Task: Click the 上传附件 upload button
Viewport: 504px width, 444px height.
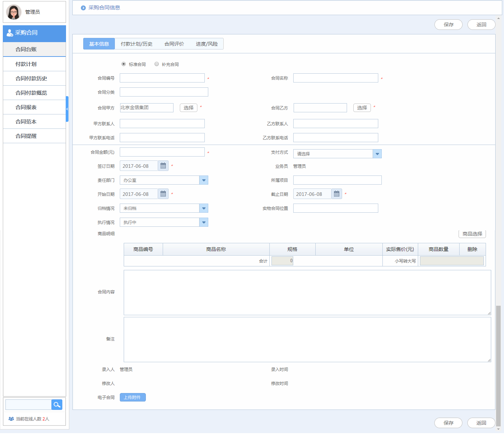Action: 132,397
